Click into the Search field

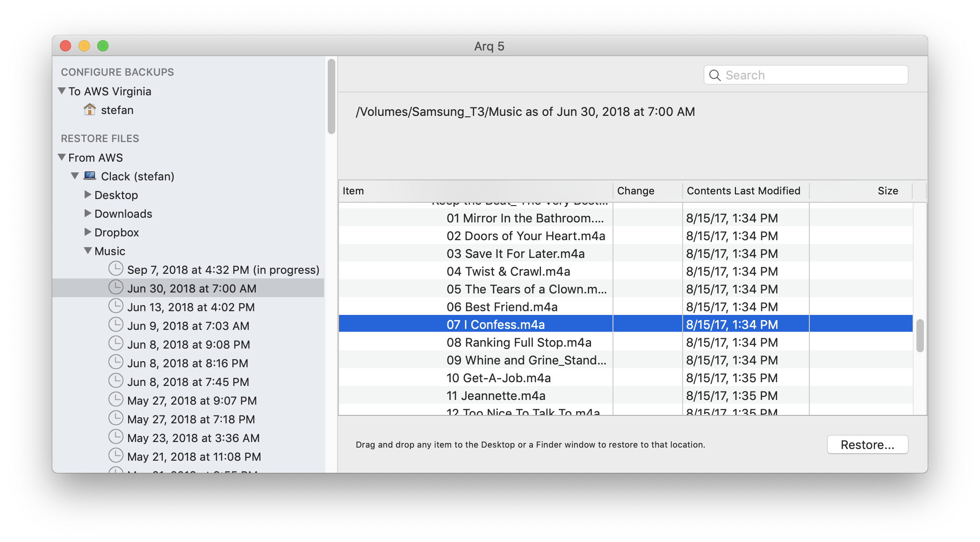(806, 75)
